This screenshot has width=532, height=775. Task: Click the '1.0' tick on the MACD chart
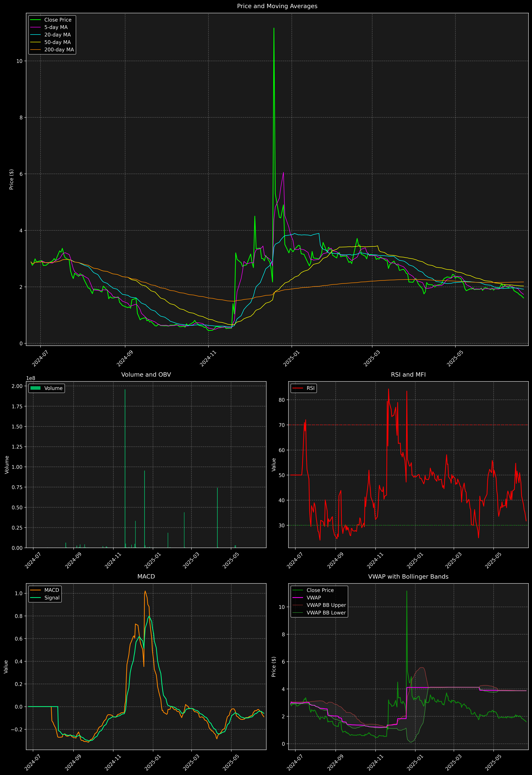19,593
